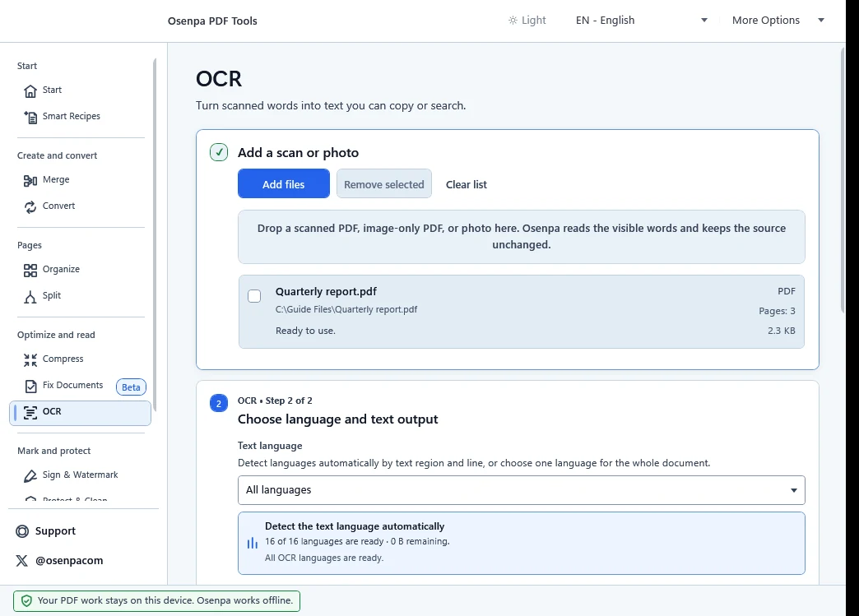Open the Compress sidebar item
The image size is (859, 616).
80,359
